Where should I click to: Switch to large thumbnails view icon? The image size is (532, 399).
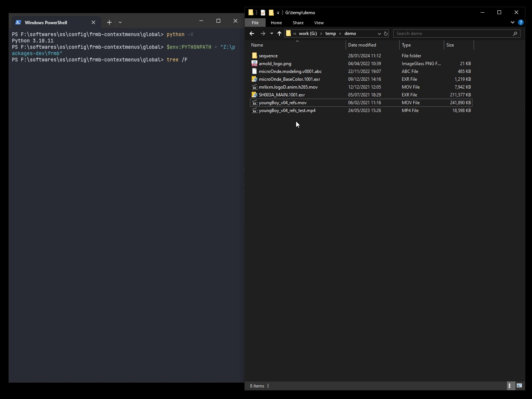[x=519, y=386]
